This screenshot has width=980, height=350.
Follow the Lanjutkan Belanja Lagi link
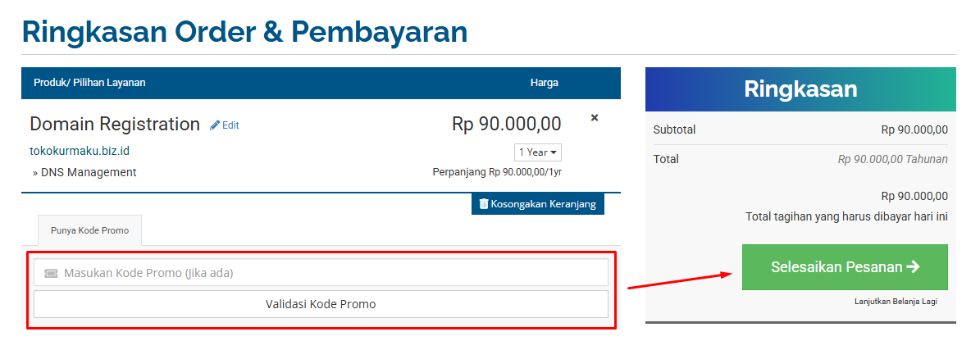pyautogui.click(x=896, y=302)
